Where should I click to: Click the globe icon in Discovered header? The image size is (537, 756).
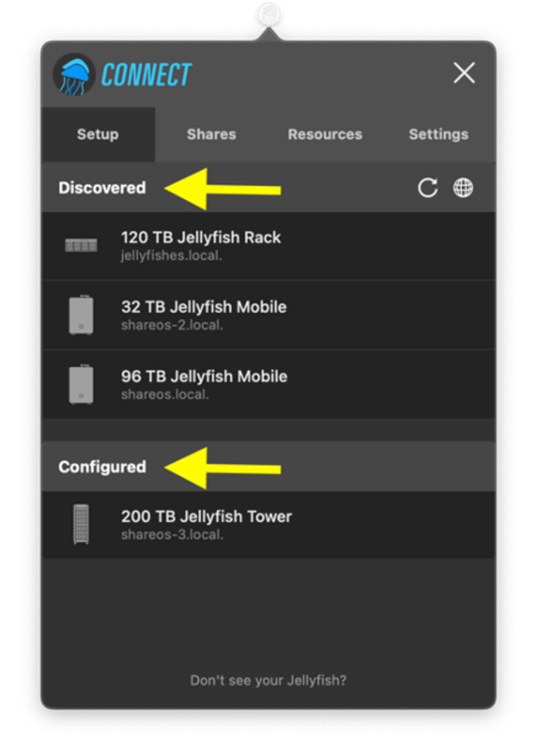point(463,188)
